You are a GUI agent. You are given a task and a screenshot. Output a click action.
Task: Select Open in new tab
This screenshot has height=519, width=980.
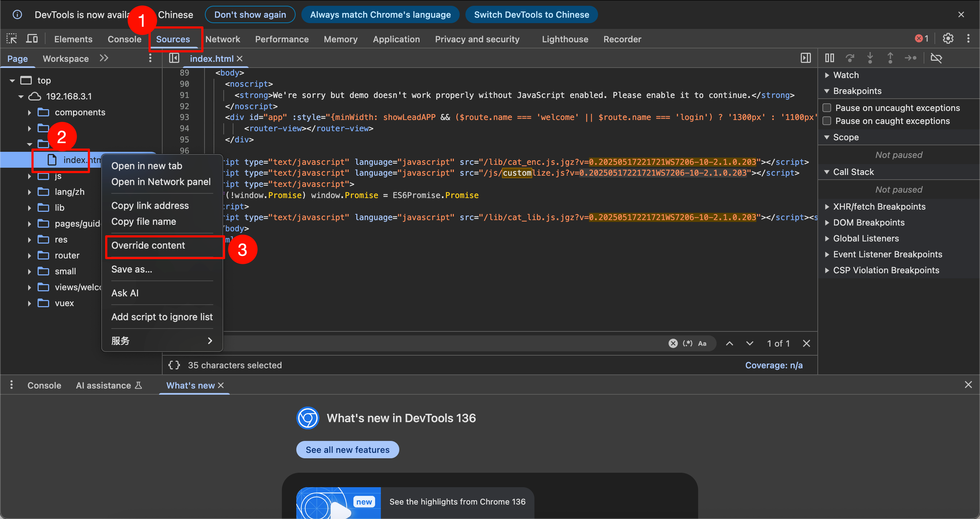click(x=162, y=166)
